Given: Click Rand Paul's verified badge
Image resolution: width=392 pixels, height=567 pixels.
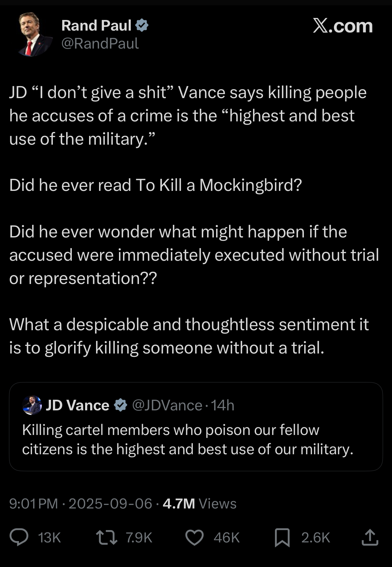Looking at the screenshot, I should (142, 26).
